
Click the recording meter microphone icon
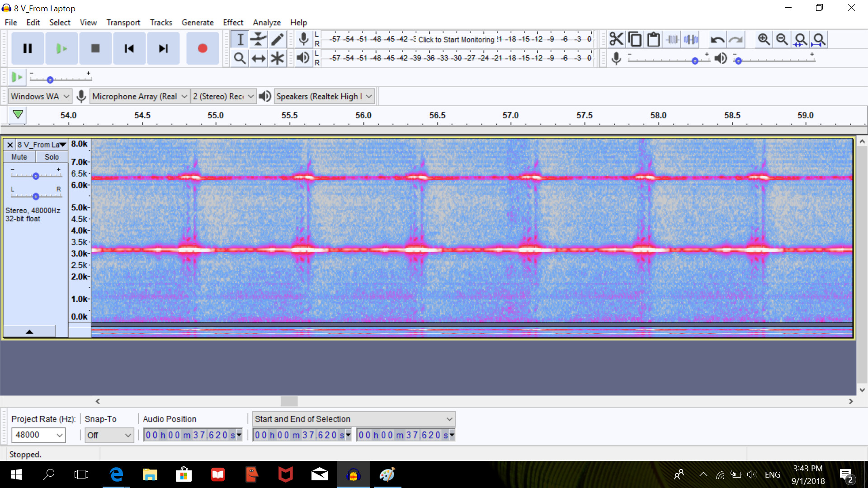[304, 39]
